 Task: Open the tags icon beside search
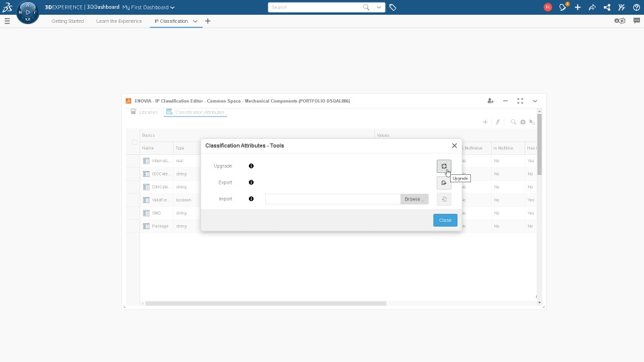tap(392, 7)
